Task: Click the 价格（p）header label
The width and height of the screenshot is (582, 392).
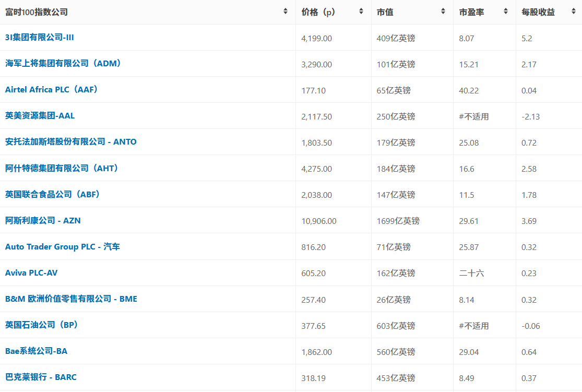Action: click(x=318, y=12)
